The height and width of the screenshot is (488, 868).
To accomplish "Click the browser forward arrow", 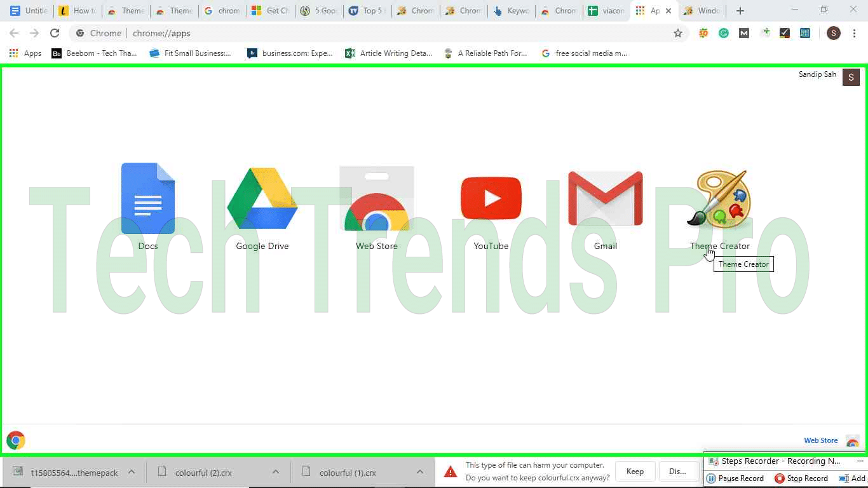I will click(34, 33).
